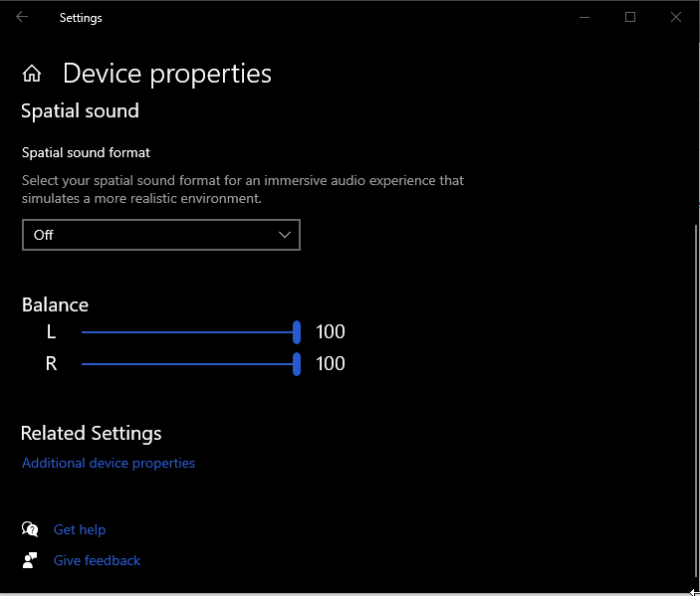Maximize the Settings window
The image size is (700, 596).
click(630, 17)
